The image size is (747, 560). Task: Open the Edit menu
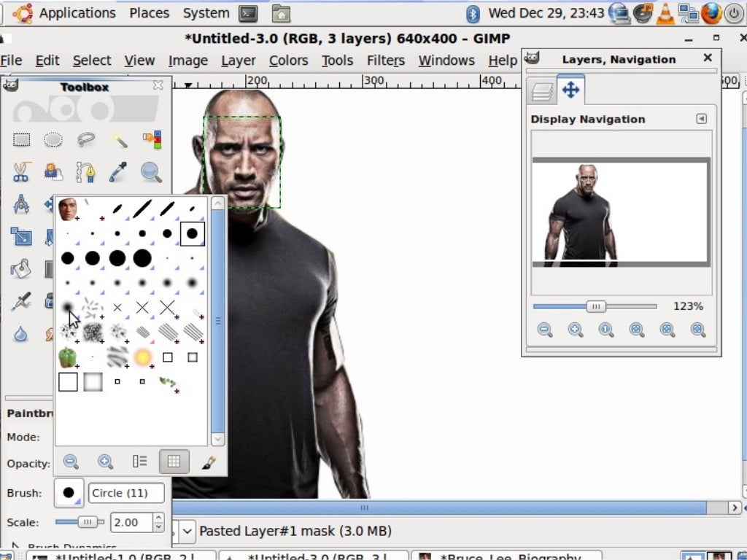click(x=47, y=61)
